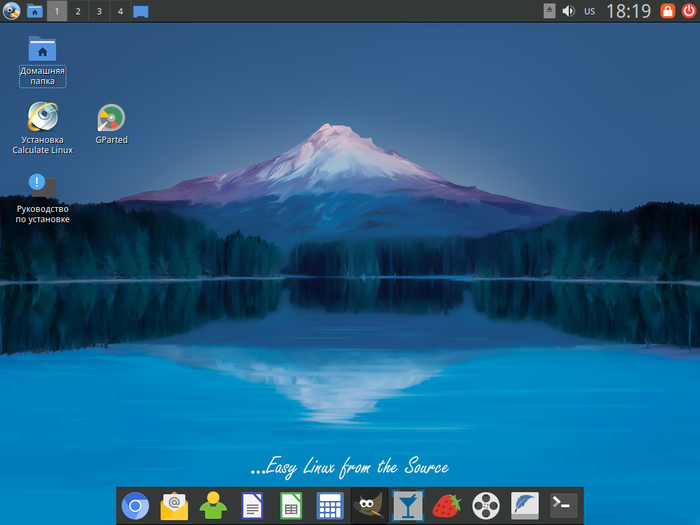Click the eject removable media tray icon

(x=550, y=11)
